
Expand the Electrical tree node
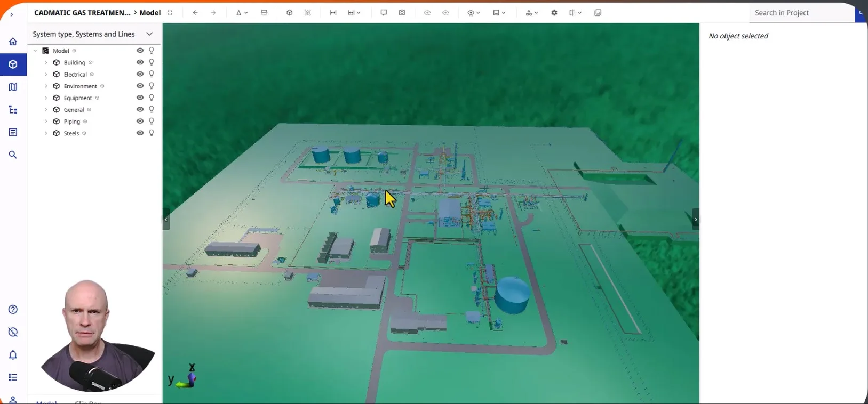click(x=46, y=75)
